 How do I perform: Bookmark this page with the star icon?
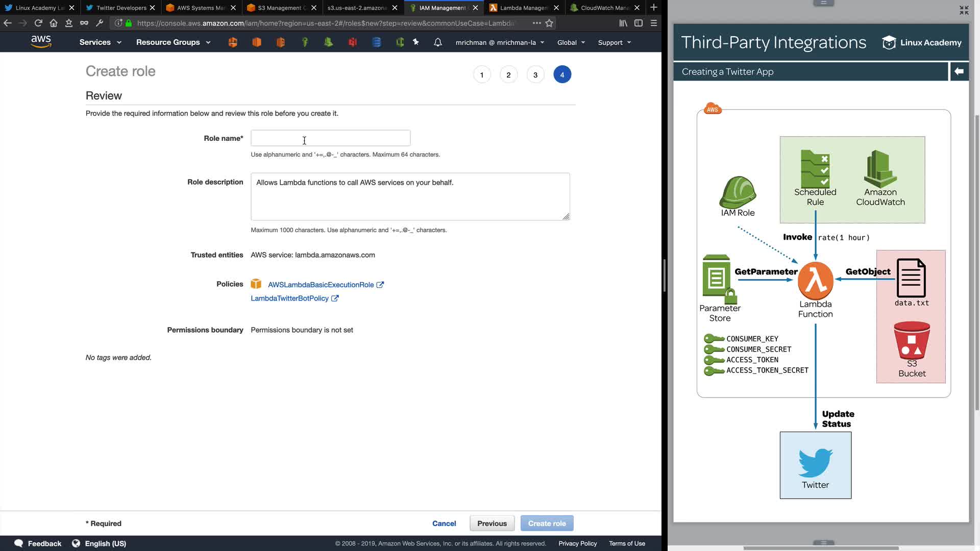(x=549, y=23)
